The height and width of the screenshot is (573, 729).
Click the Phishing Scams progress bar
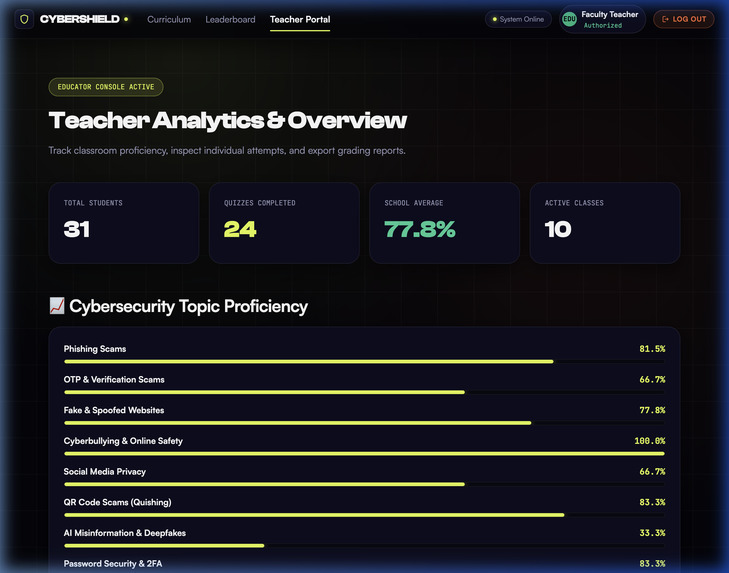pyautogui.click(x=364, y=361)
